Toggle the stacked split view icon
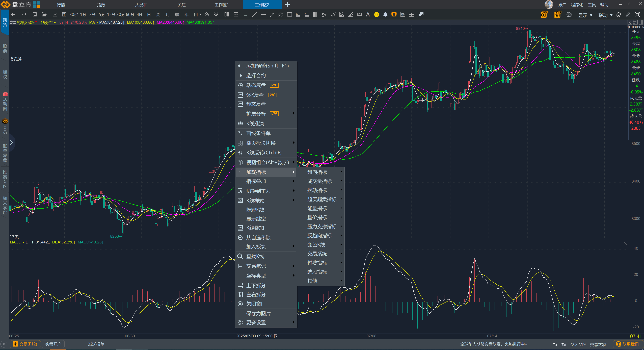The image size is (644, 350). 236,14
